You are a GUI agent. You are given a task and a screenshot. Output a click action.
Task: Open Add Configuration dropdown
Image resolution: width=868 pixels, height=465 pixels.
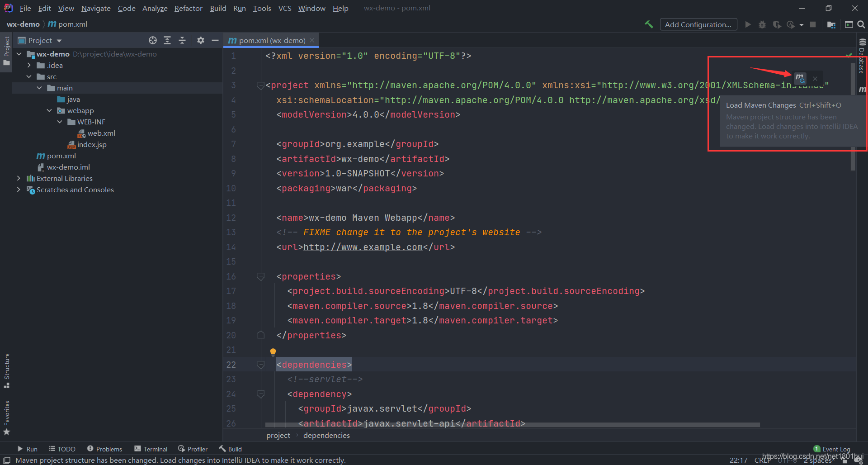click(698, 24)
